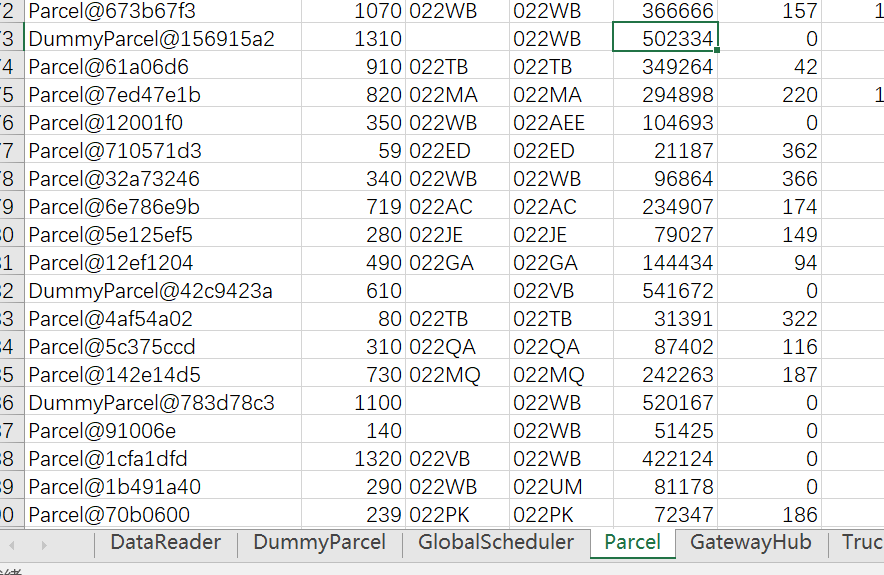Select value 234907
Screen dimensions: 884x575
[665, 205]
